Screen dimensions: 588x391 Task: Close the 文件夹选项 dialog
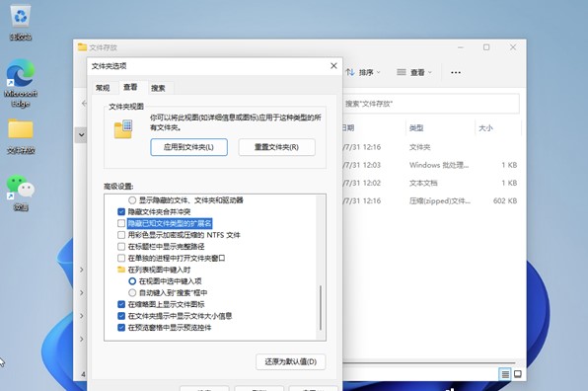coord(333,66)
